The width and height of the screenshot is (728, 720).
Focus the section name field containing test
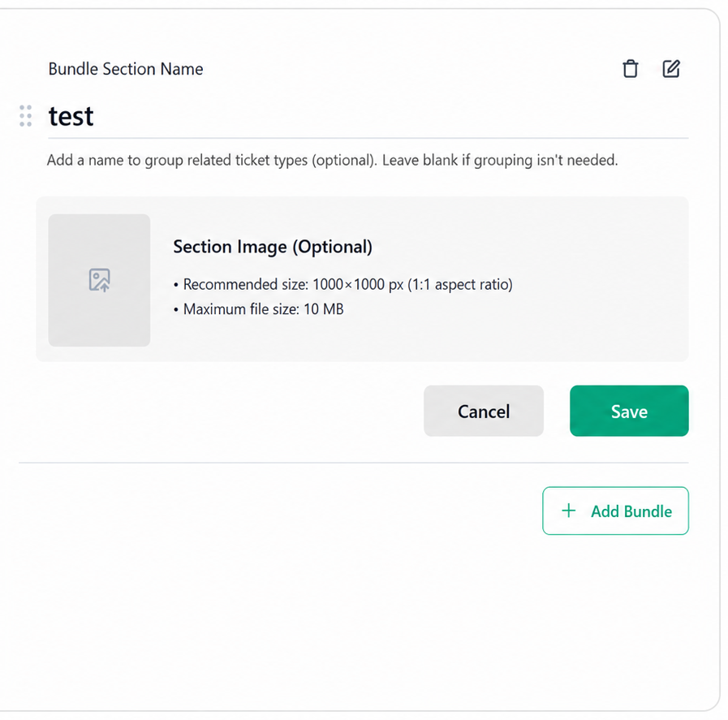click(368, 116)
